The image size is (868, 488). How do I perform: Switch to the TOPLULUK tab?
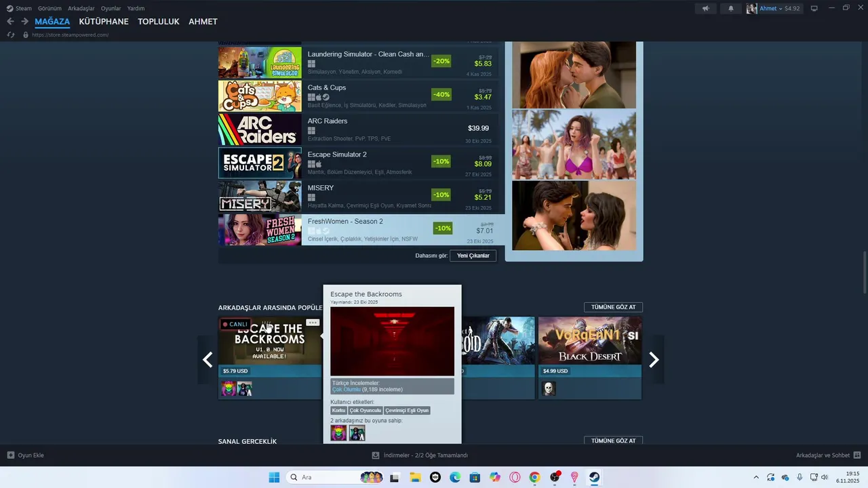click(x=159, y=22)
